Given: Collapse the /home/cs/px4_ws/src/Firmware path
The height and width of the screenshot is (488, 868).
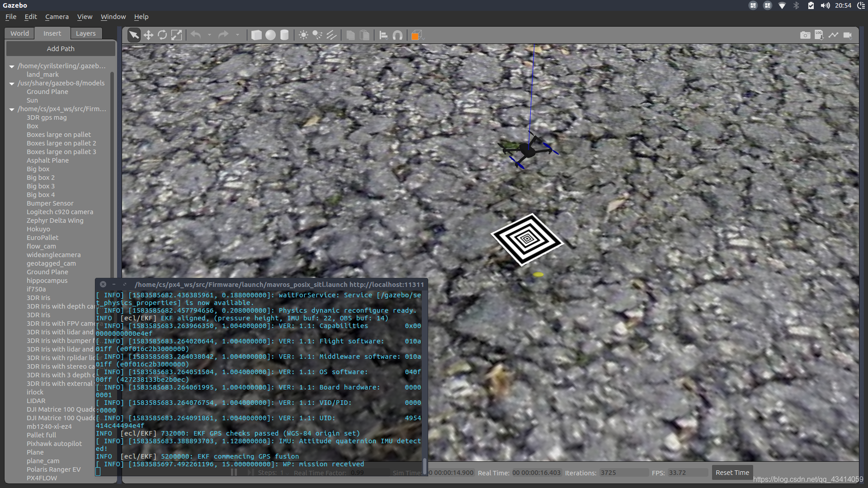Looking at the screenshot, I should [12, 109].
